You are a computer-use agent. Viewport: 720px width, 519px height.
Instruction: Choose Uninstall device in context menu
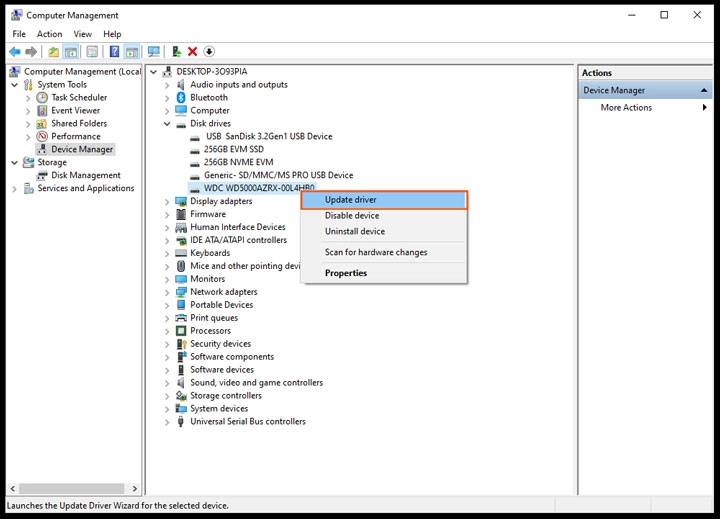354,232
